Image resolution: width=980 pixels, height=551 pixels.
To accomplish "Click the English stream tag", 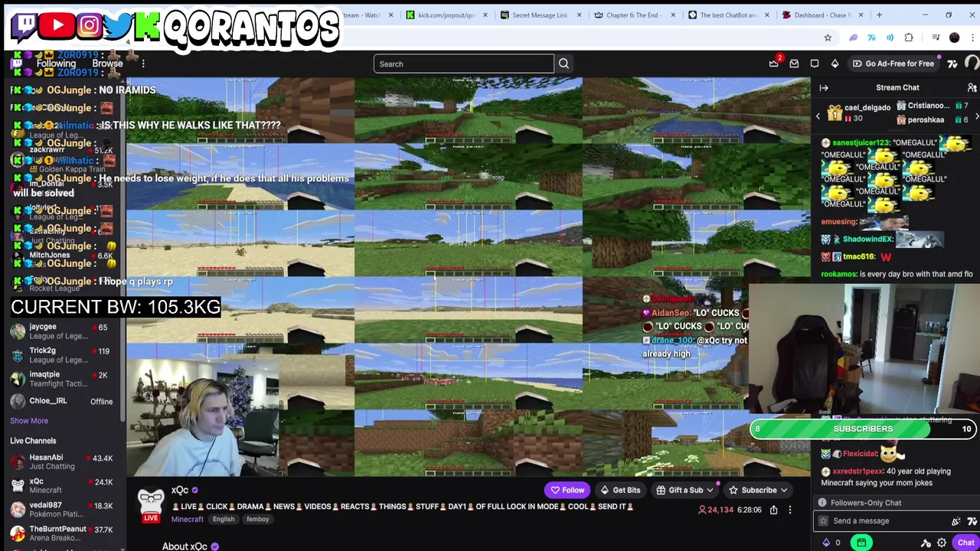I will point(224,519).
